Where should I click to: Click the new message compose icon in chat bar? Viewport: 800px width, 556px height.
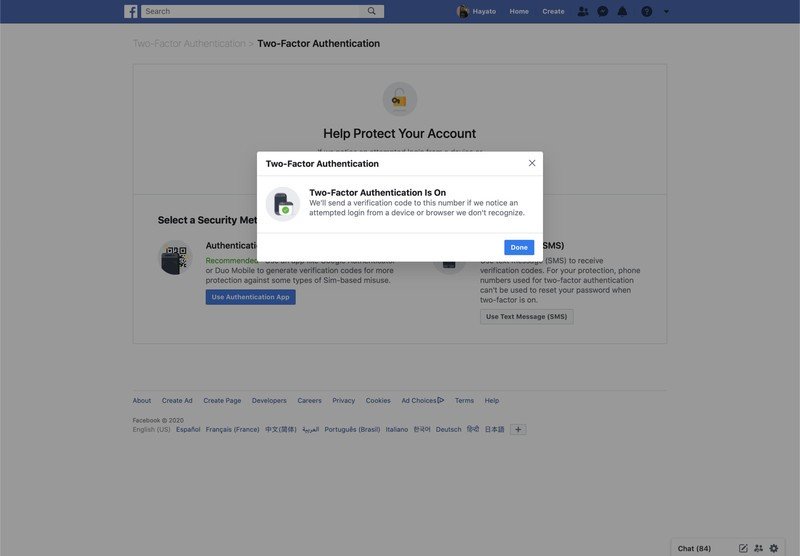(x=743, y=548)
